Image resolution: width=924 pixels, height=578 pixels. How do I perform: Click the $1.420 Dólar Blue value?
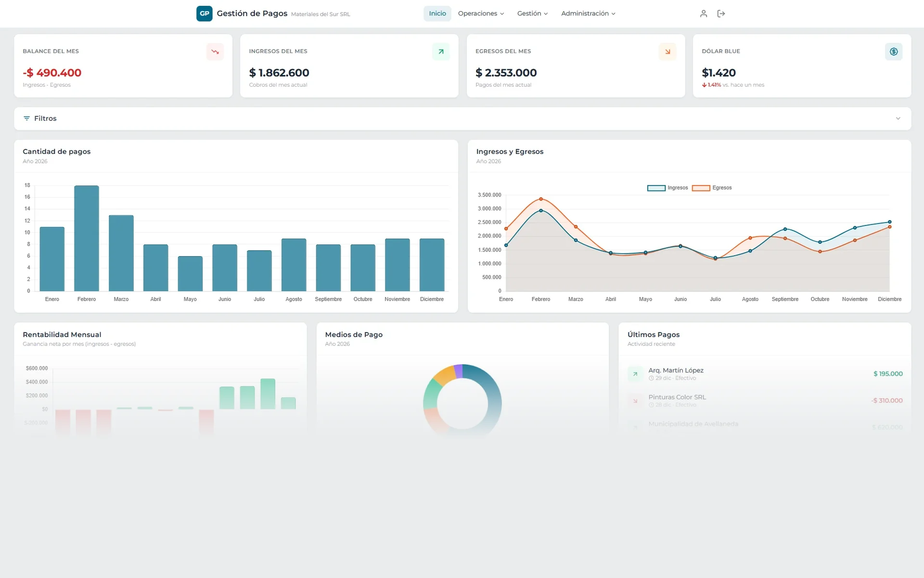[x=719, y=73]
